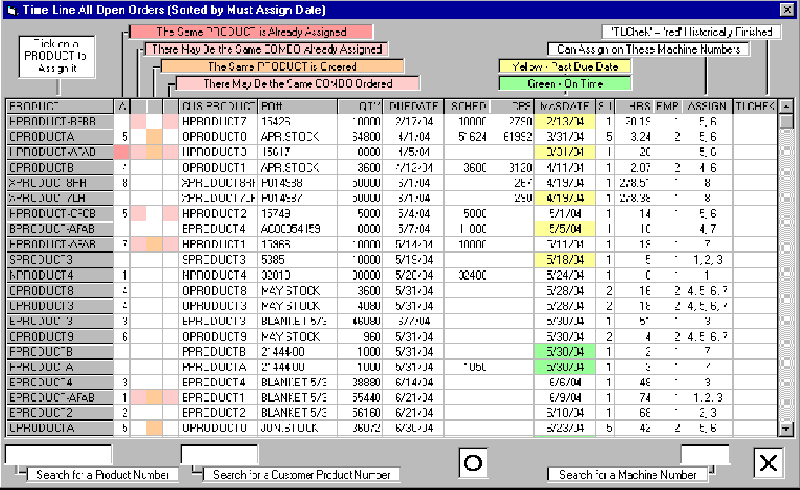
Task: Click the red 'Same PRODUCT is Already Assigned' legend
Action: coord(251,32)
